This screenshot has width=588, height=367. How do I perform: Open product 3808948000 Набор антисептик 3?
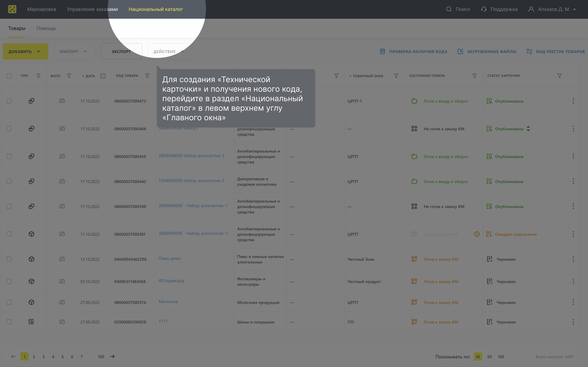(x=191, y=156)
